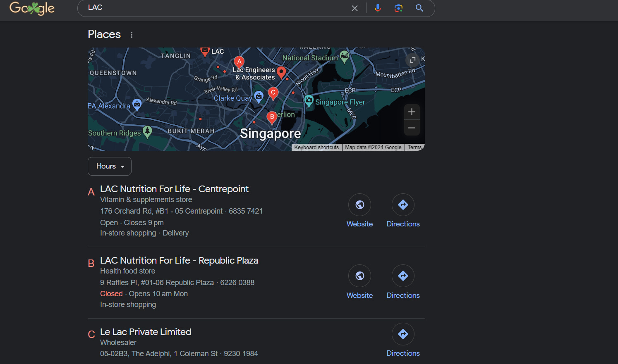Viewport: 618px width, 364px height.
Task: Click the LAC pin near Tanglin
Action: [205, 51]
